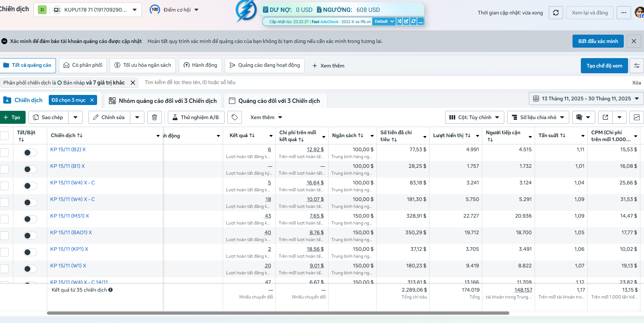Open the three-dots more options menu
This screenshot has height=323, width=644.
(624, 13)
